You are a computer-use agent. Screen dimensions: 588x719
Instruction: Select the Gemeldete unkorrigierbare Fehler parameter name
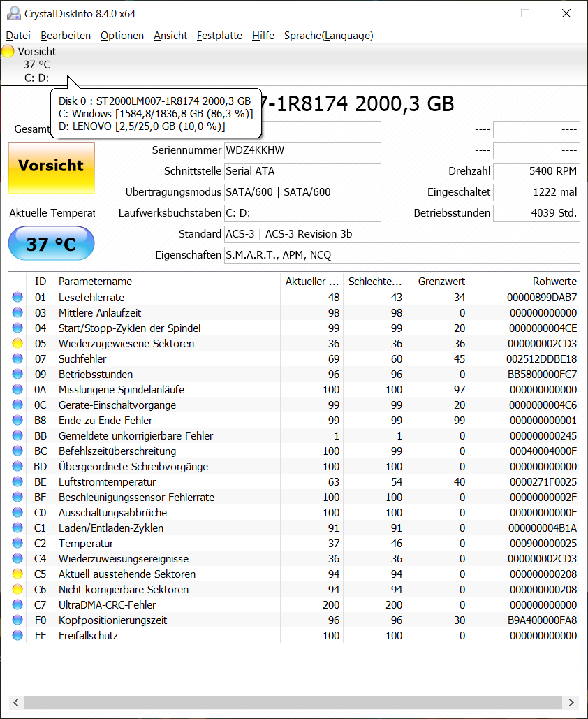(x=135, y=435)
